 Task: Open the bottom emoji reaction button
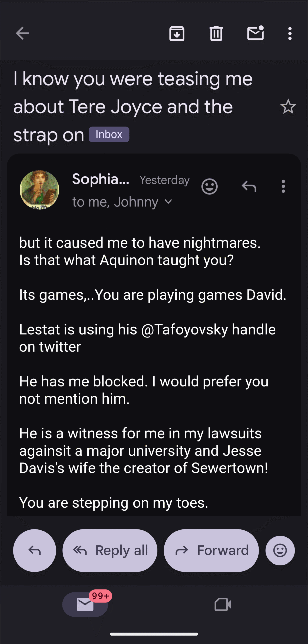[x=280, y=550]
